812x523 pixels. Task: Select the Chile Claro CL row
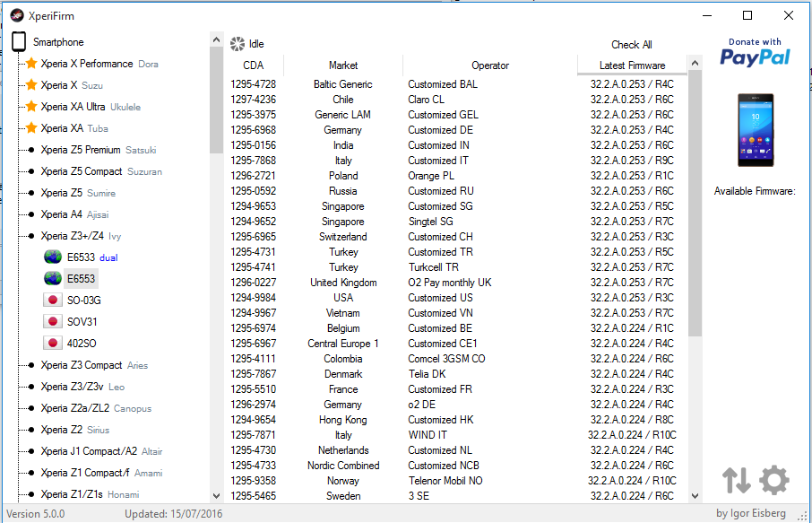tap(455, 99)
